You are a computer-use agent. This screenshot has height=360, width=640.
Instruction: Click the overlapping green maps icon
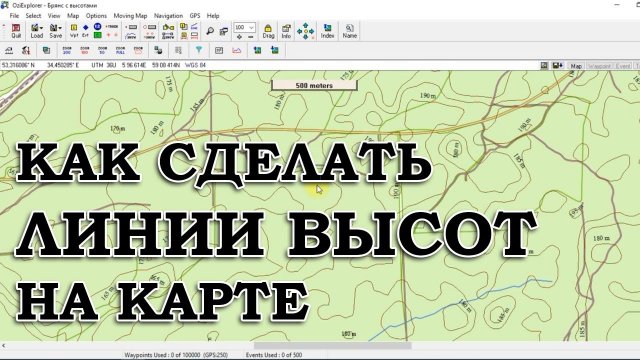[x=46, y=50]
